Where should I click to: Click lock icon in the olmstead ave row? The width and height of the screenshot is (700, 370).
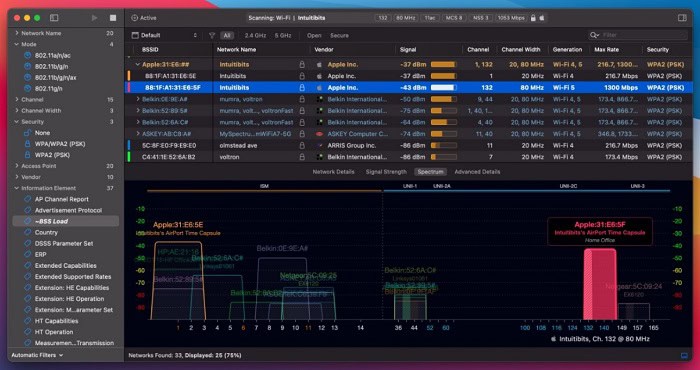302,146
